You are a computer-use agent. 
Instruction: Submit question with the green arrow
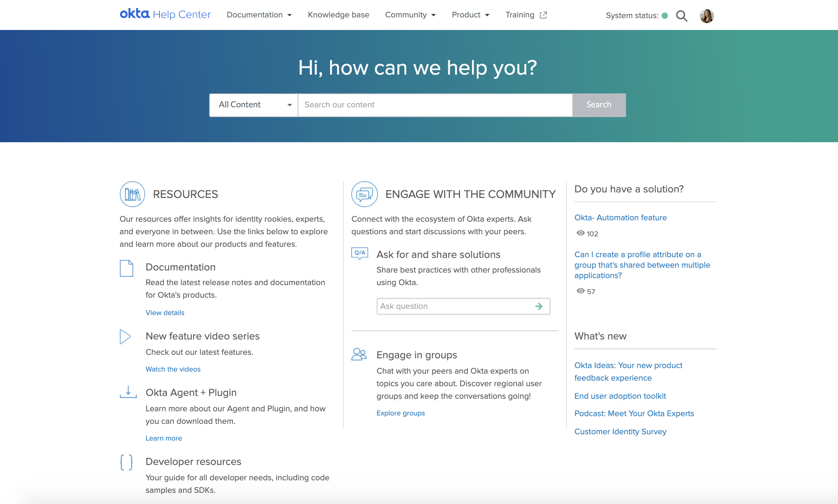coord(539,306)
